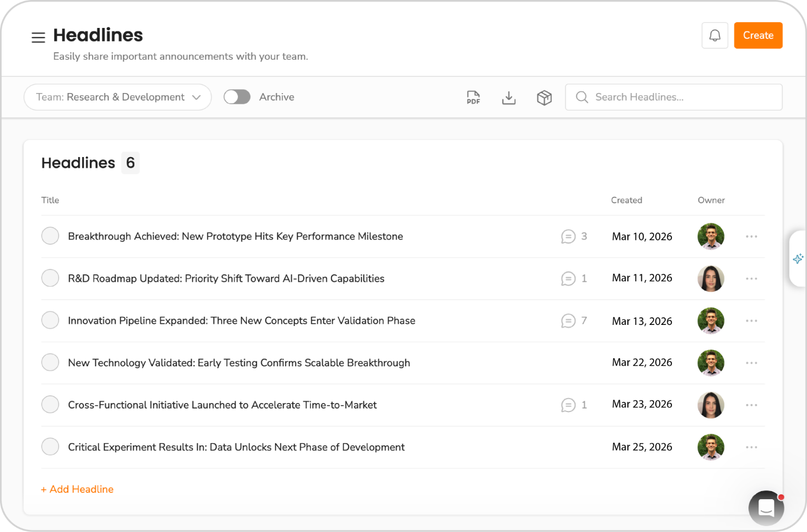Open the Team Research & Development dropdown
This screenshot has height=532, width=807.
[117, 97]
